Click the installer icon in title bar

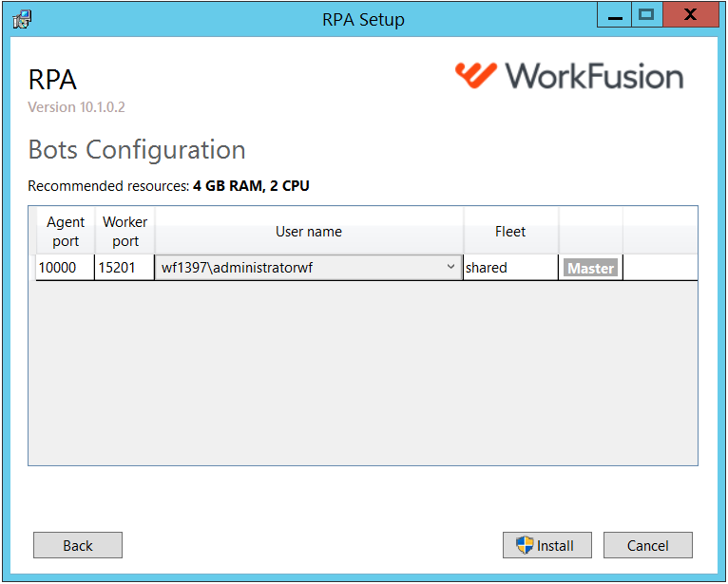(x=22, y=20)
